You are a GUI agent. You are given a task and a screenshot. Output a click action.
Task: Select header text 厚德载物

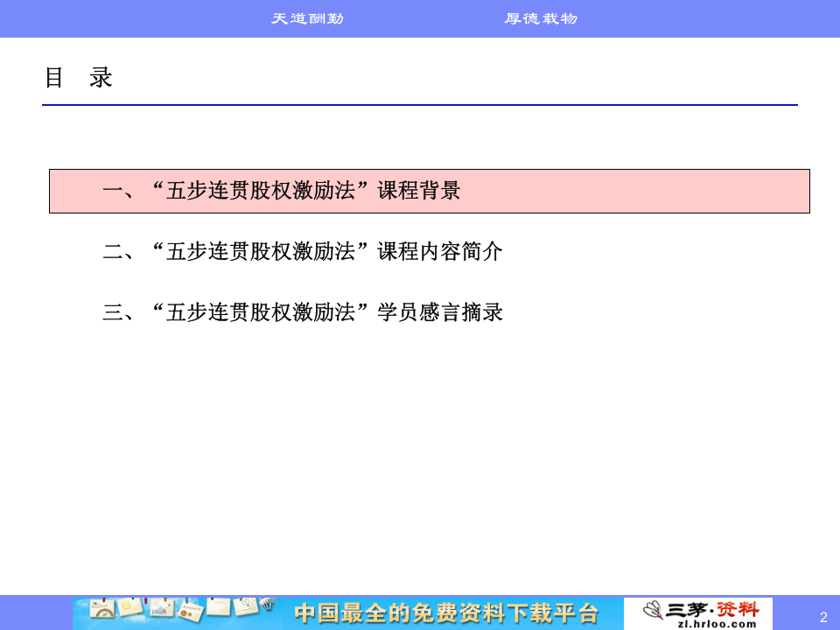tap(541, 18)
